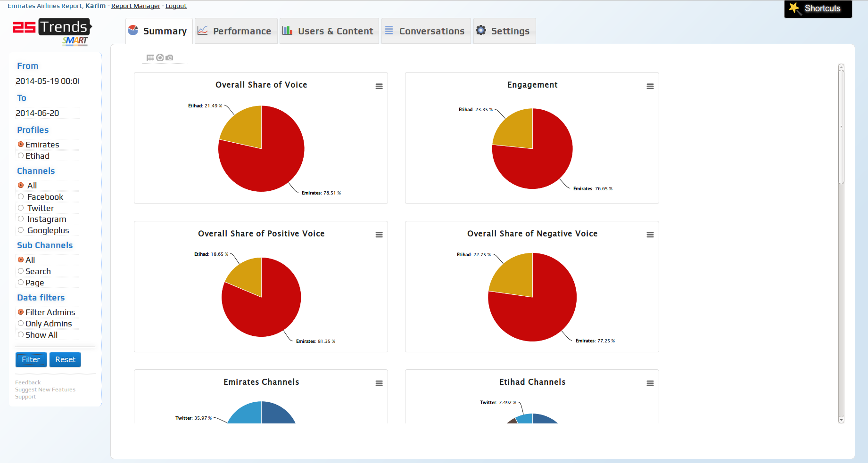The height and width of the screenshot is (463, 868).
Task: Go to the Settings tab
Action: tap(504, 31)
